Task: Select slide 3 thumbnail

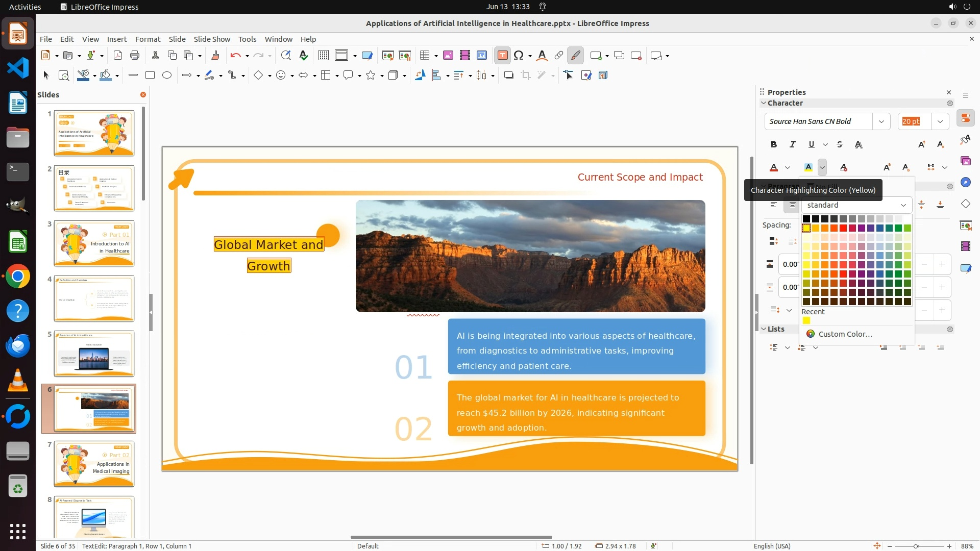Action: (x=94, y=243)
